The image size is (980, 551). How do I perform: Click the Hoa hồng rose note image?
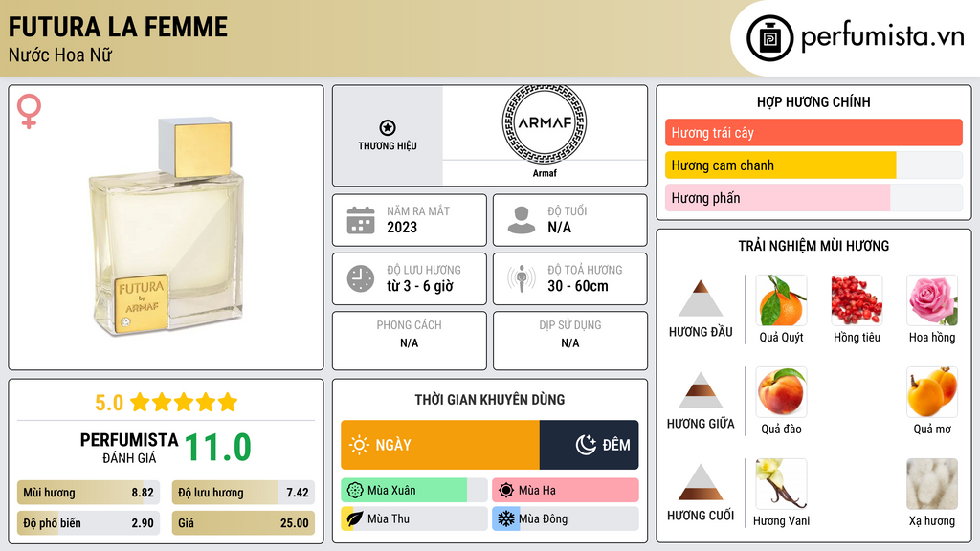931,300
